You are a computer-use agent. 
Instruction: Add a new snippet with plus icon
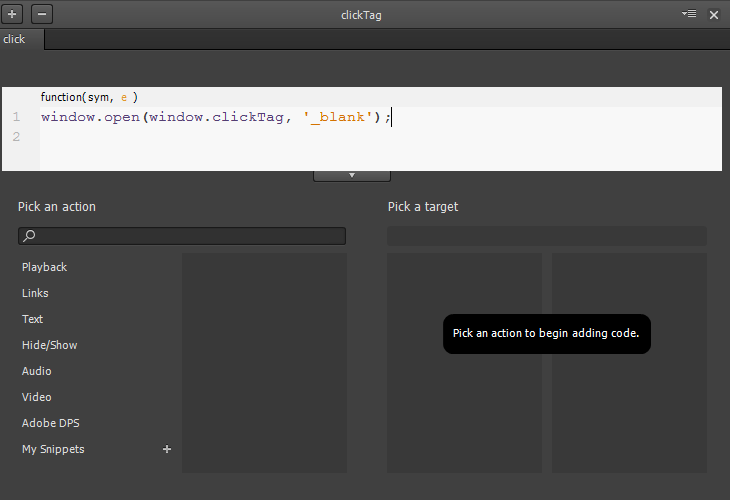[x=167, y=449]
